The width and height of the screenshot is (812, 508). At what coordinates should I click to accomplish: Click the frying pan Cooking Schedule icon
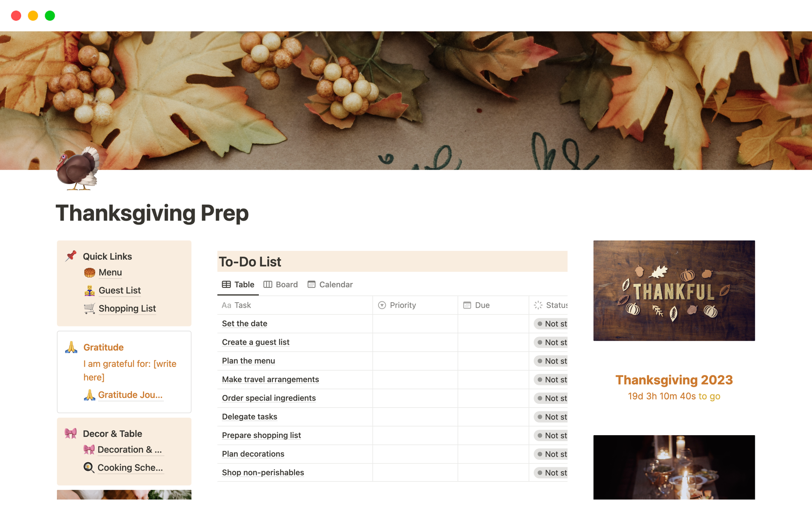[x=89, y=467]
